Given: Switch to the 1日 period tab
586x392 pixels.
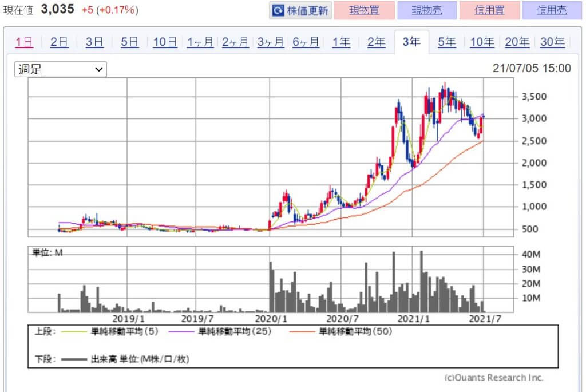Looking at the screenshot, I should [x=24, y=42].
